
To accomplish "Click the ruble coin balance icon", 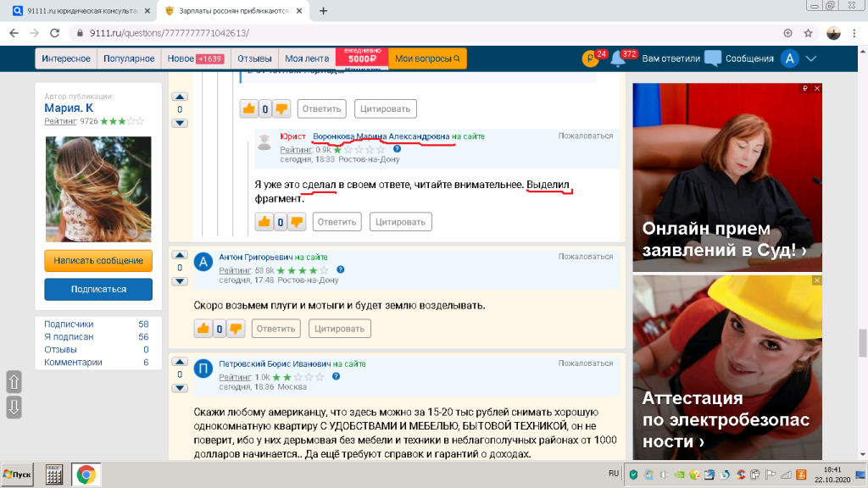I will click(590, 58).
